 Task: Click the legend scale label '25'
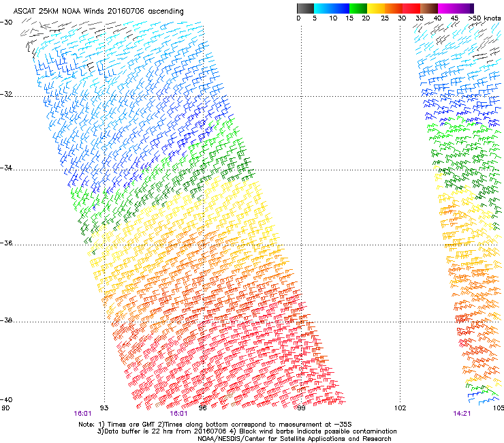point(385,18)
